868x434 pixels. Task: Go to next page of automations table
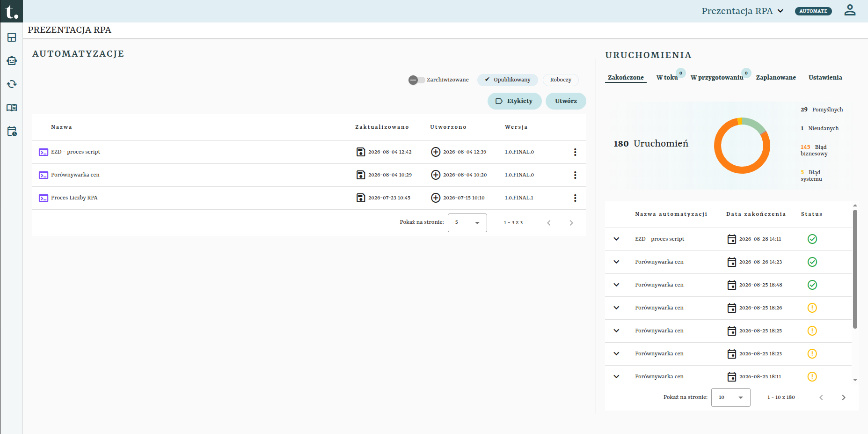[571, 223]
